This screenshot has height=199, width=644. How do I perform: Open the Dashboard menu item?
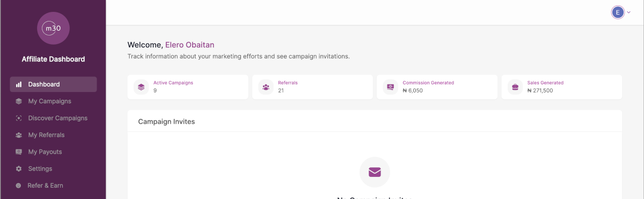[x=53, y=84]
